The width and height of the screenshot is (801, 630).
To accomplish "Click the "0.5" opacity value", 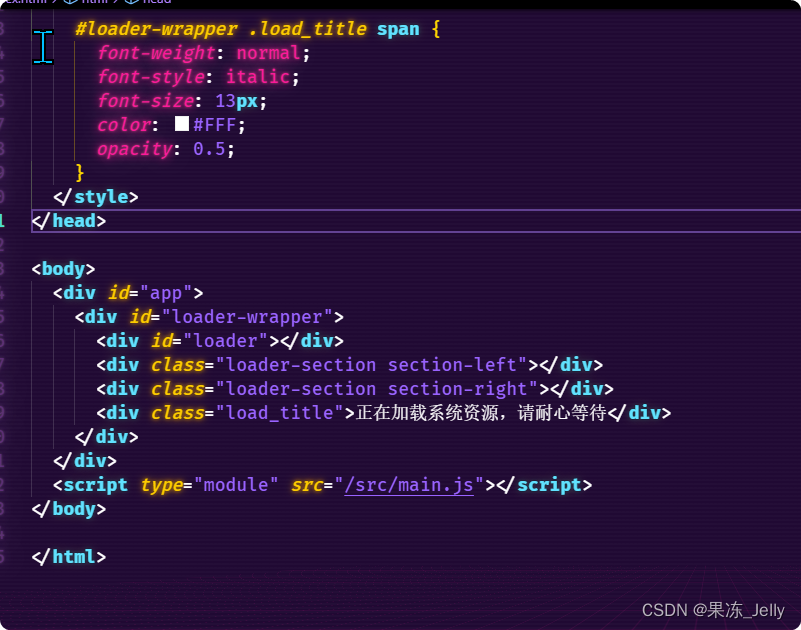I will tap(209, 149).
